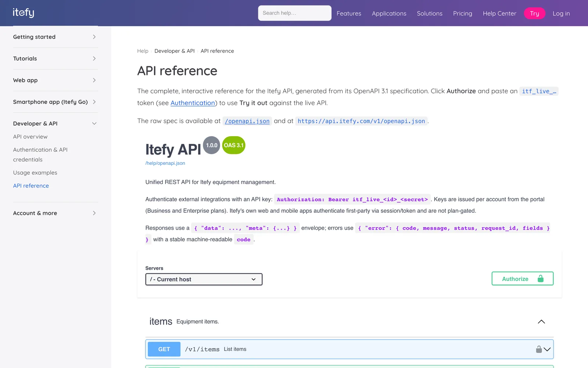Collapse the items tag section chevron

tap(541, 322)
